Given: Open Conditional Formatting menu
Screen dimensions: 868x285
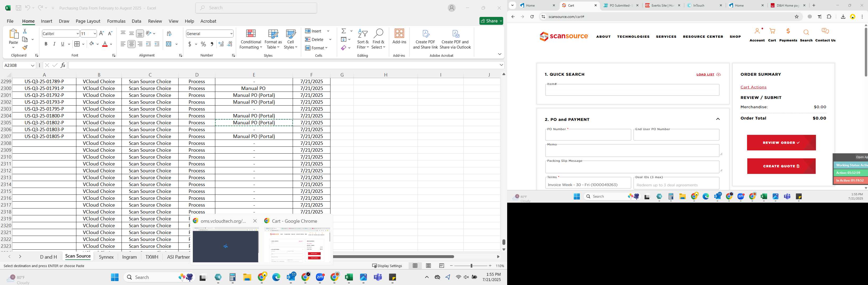Looking at the screenshot, I should point(251,39).
